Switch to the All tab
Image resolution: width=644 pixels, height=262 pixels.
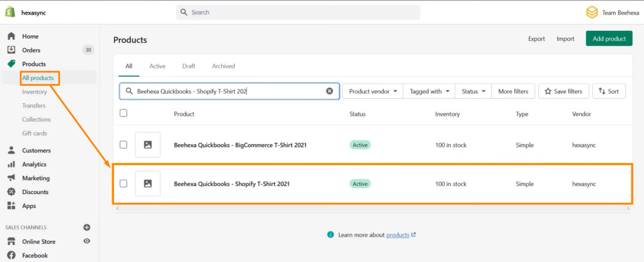click(x=129, y=65)
